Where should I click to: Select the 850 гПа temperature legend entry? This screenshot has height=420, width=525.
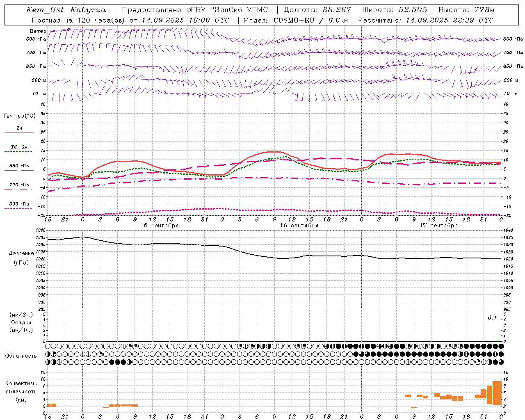point(19,166)
